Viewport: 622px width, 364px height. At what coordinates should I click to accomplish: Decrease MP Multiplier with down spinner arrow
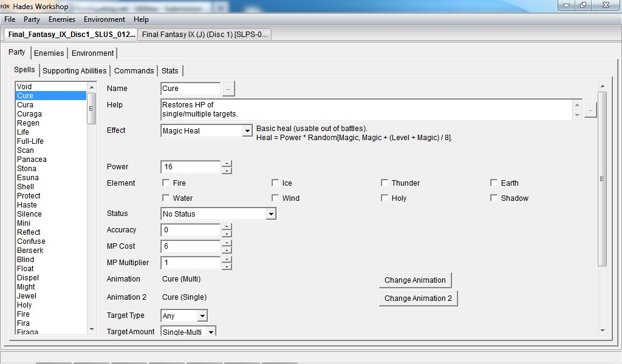(227, 266)
